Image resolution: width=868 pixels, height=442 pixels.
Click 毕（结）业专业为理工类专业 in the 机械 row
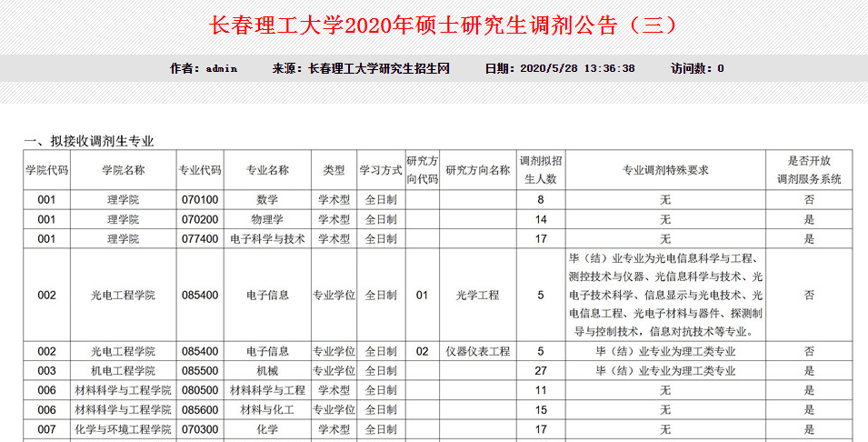[665, 370]
